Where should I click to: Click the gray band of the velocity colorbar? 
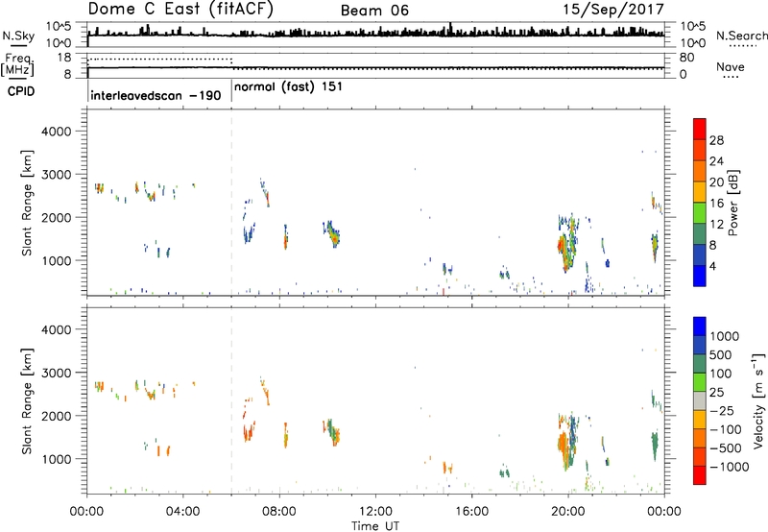pos(700,400)
